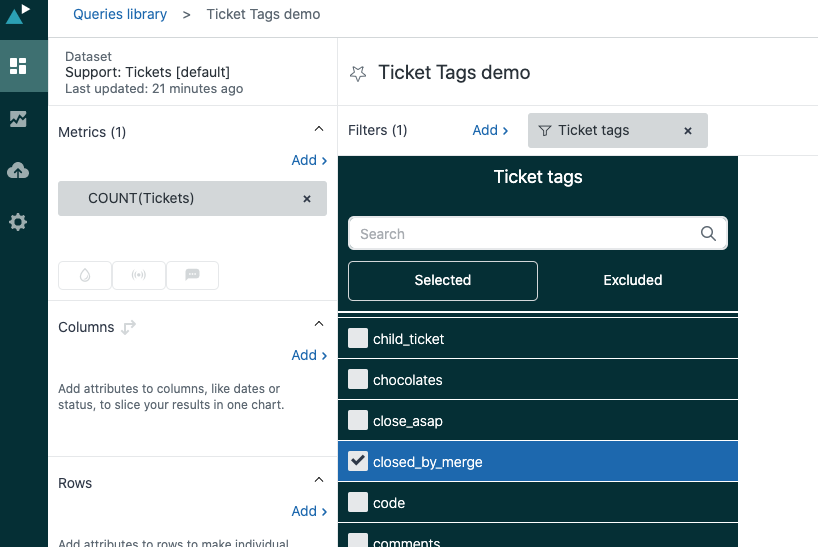The width and height of the screenshot is (818, 547).
Task: Click the water drop icon under metrics
Action: (85, 276)
